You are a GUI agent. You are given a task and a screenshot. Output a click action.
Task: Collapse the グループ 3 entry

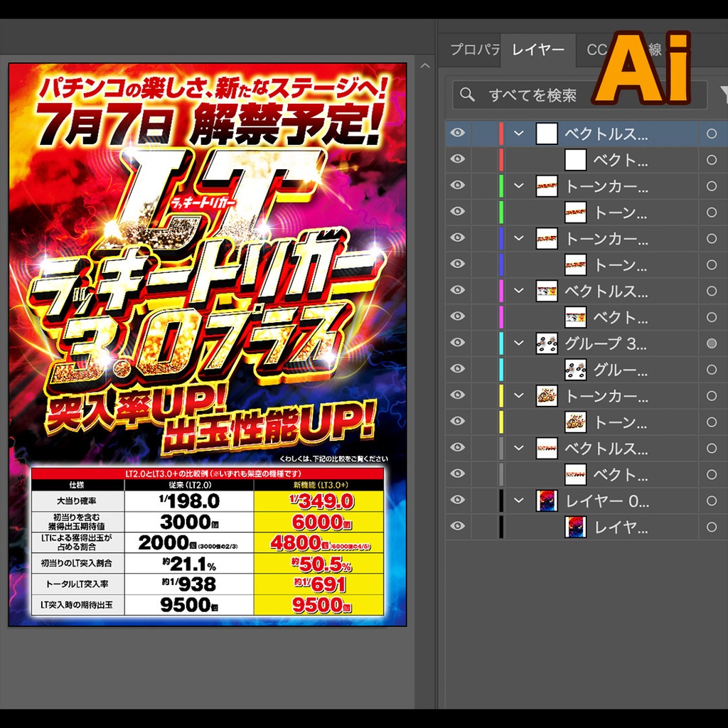[x=518, y=343]
